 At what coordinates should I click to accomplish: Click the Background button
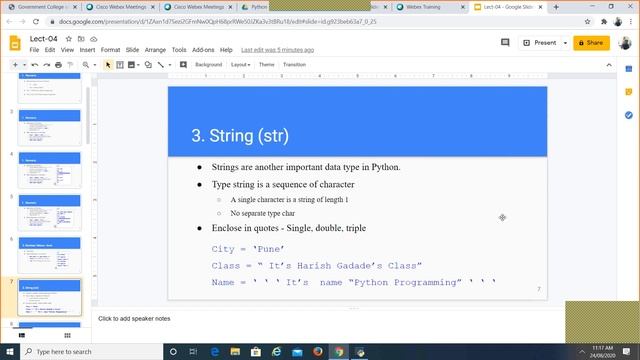click(209, 65)
